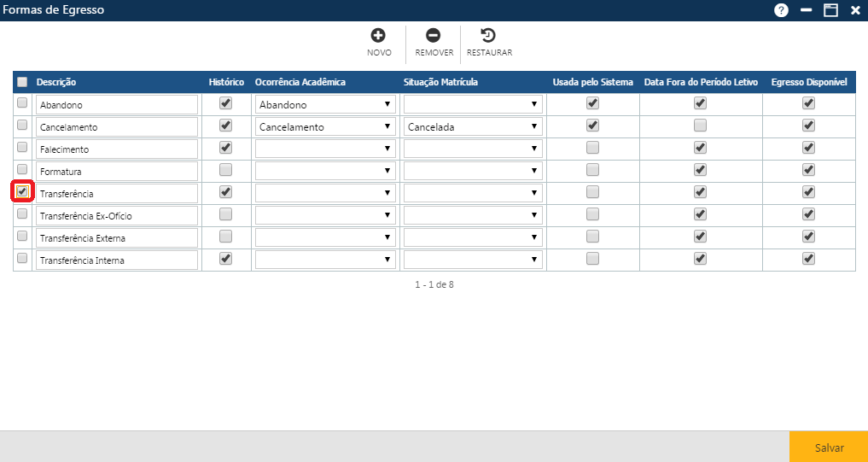Expand Ocorrência Acadêmica dropdown for Transferência Interna
The image size is (868, 462).
324,260
